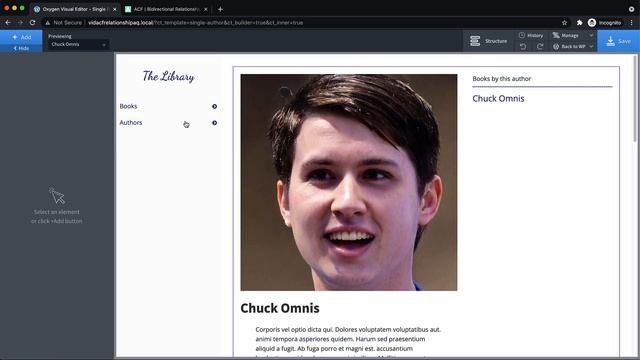This screenshot has height=360, width=640.
Task: Go back in browser history
Action: click(8, 23)
